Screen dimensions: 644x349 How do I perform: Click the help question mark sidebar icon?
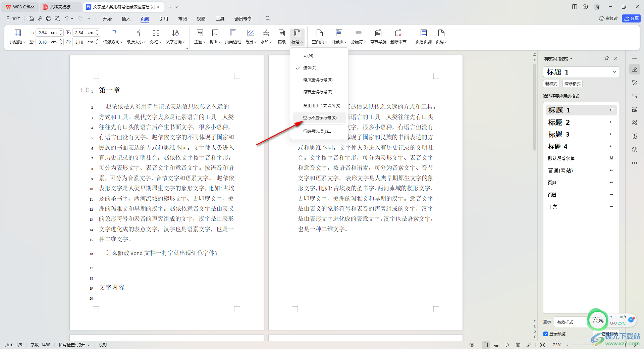(635, 150)
